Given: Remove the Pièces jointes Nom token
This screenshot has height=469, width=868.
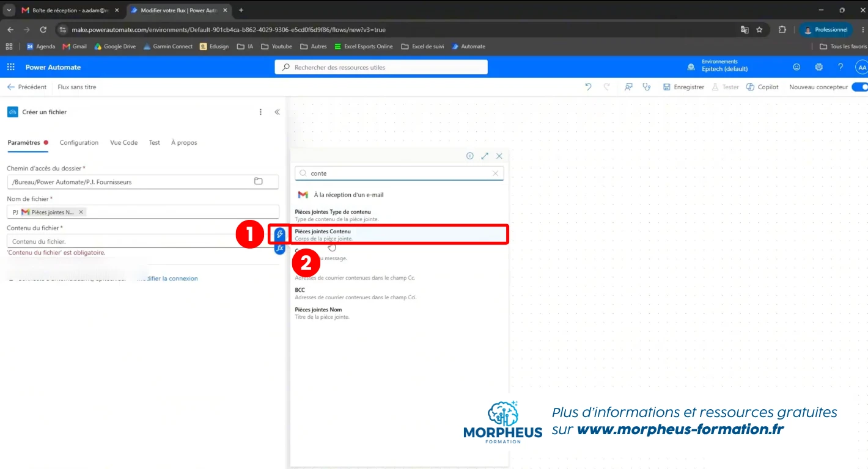Looking at the screenshot, I should tap(81, 212).
